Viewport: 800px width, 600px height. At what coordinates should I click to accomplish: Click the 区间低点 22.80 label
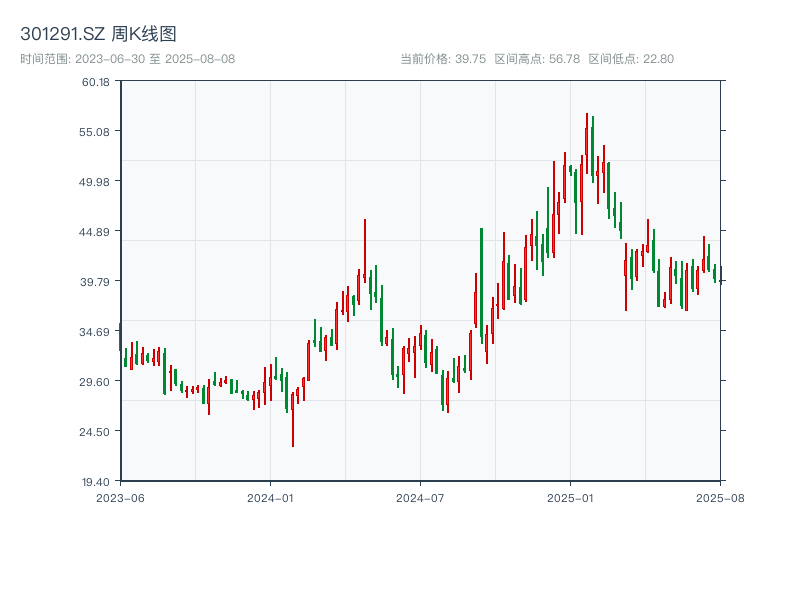631,59
